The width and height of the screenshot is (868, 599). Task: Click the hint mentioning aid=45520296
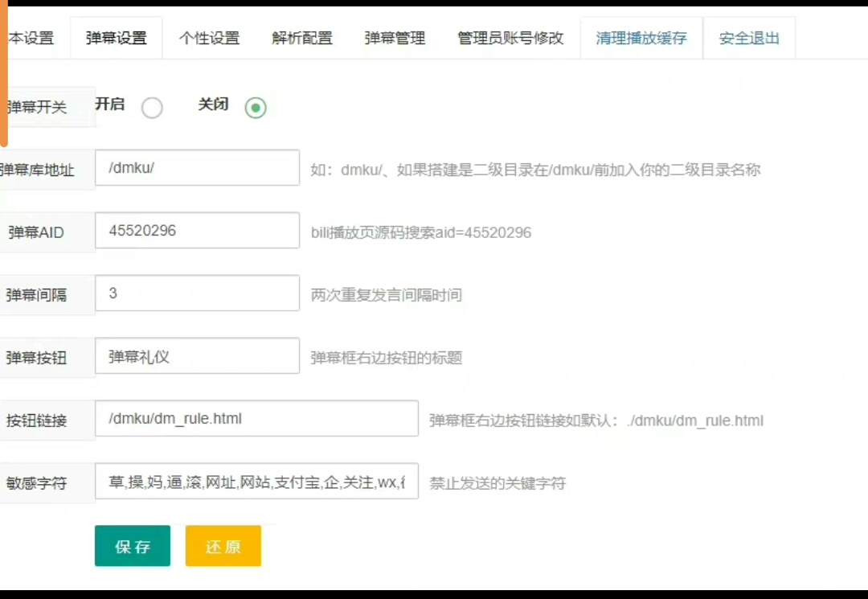(x=420, y=232)
